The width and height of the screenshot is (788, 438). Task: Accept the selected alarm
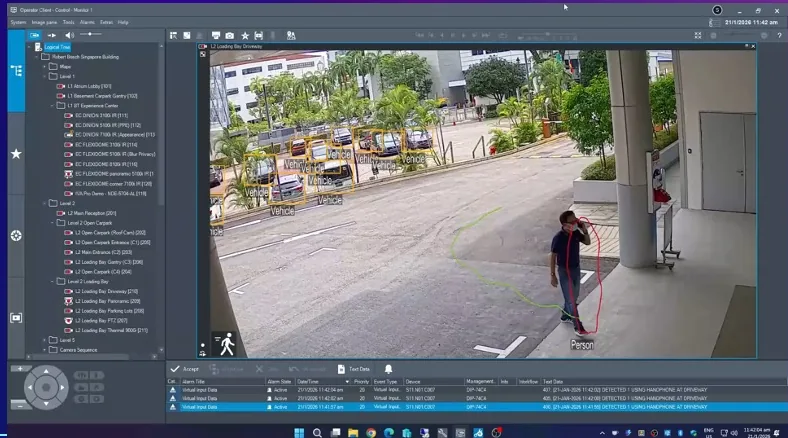coord(185,369)
